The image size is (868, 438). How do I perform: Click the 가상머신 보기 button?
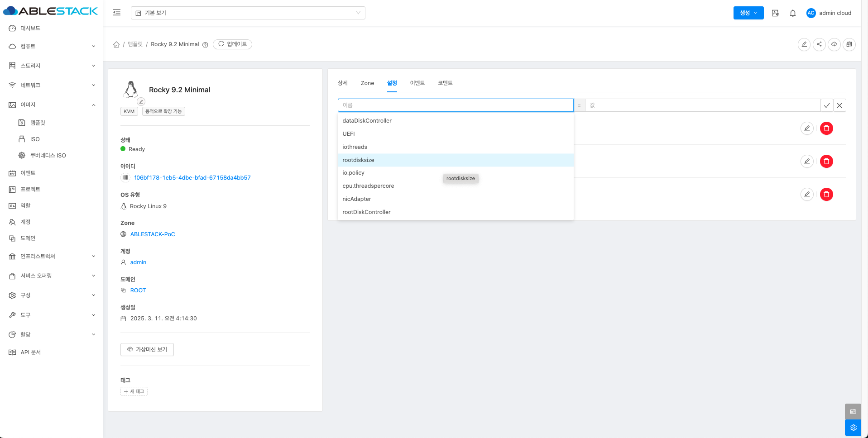147,349
